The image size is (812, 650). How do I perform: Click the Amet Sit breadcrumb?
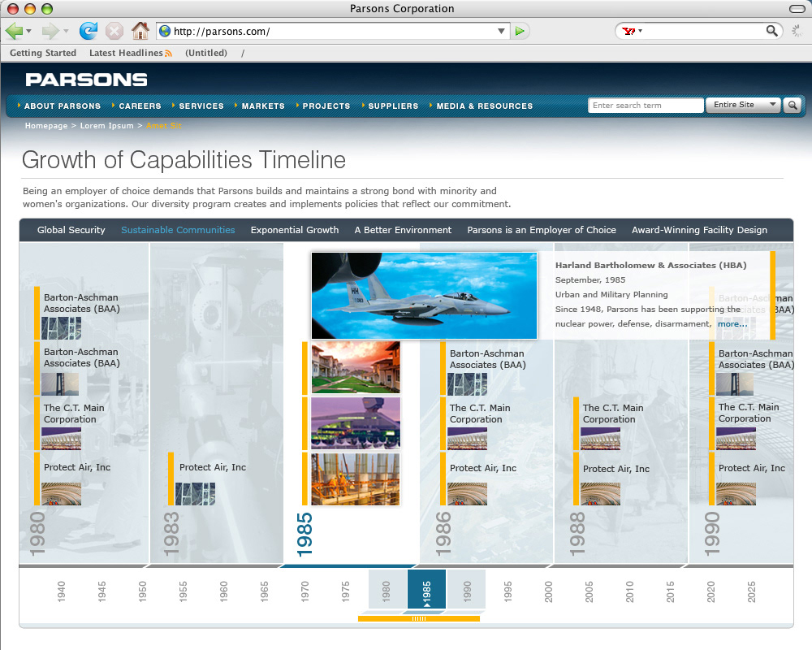164,125
